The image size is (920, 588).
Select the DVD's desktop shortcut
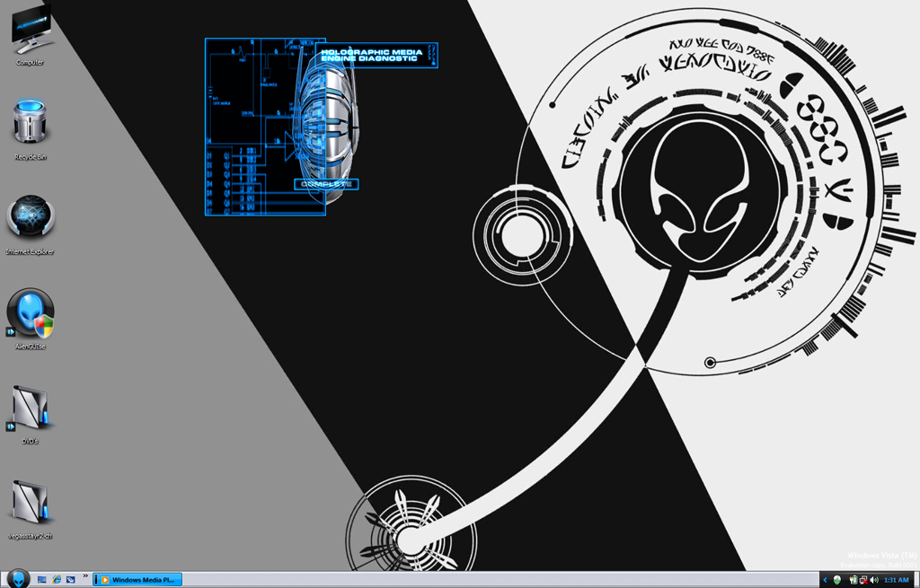coord(30,414)
